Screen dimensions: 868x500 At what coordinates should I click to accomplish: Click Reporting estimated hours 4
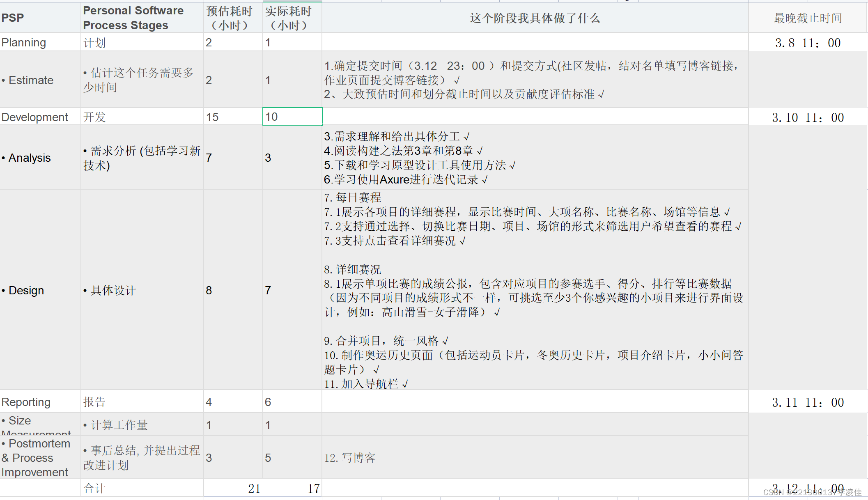click(x=233, y=401)
